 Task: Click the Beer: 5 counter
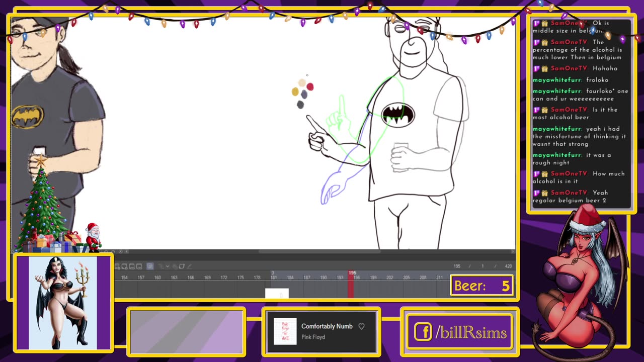[x=481, y=286]
